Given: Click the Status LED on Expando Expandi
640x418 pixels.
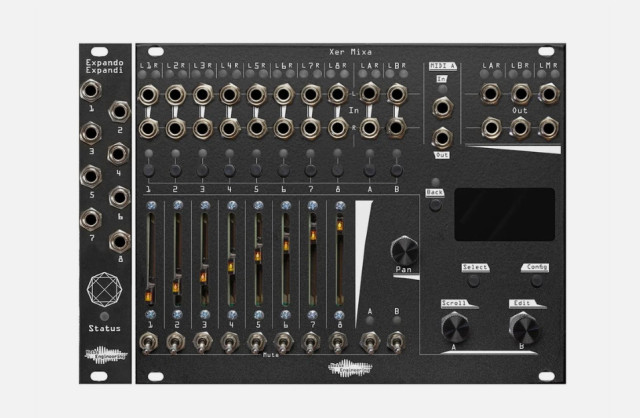Looking at the screenshot, I should point(104,316).
